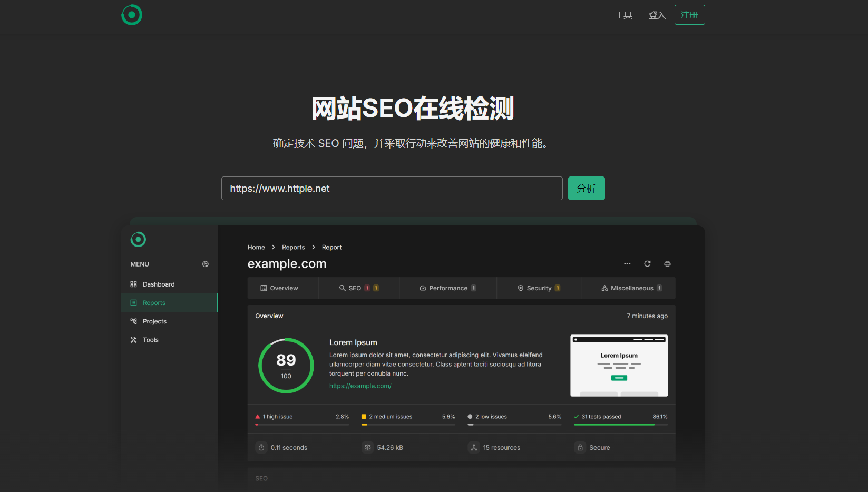Select Projects in the sidebar
Image resolution: width=868 pixels, height=492 pixels.
[x=154, y=321]
